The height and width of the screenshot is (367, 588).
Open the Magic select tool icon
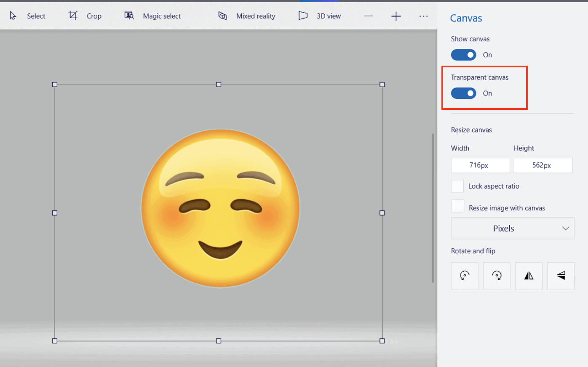click(129, 16)
